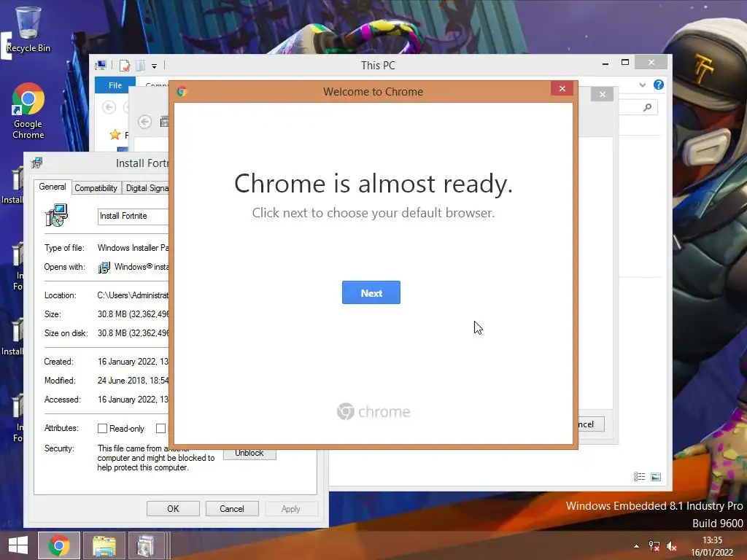This screenshot has height=560, width=747.
Task: Click the properties icon in quick access toolbar
Action: click(x=125, y=66)
